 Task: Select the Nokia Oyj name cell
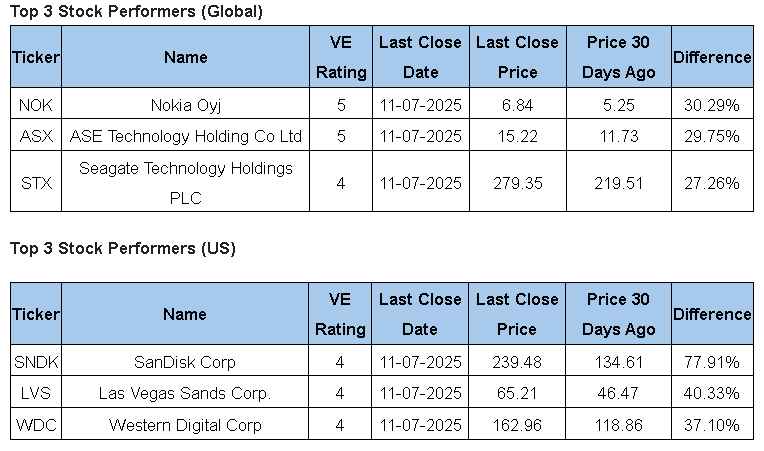[x=185, y=105]
